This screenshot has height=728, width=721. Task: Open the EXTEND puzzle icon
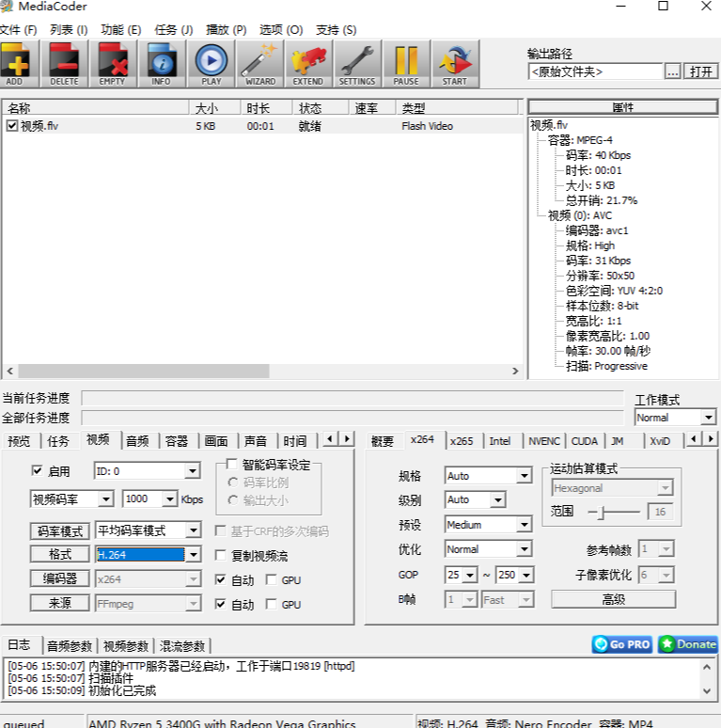click(x=308, y=64)
